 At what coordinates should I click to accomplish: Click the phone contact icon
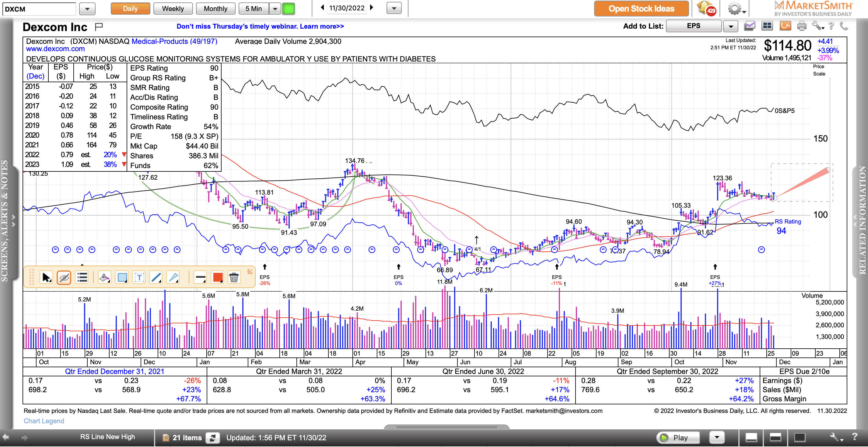[844, 26]
